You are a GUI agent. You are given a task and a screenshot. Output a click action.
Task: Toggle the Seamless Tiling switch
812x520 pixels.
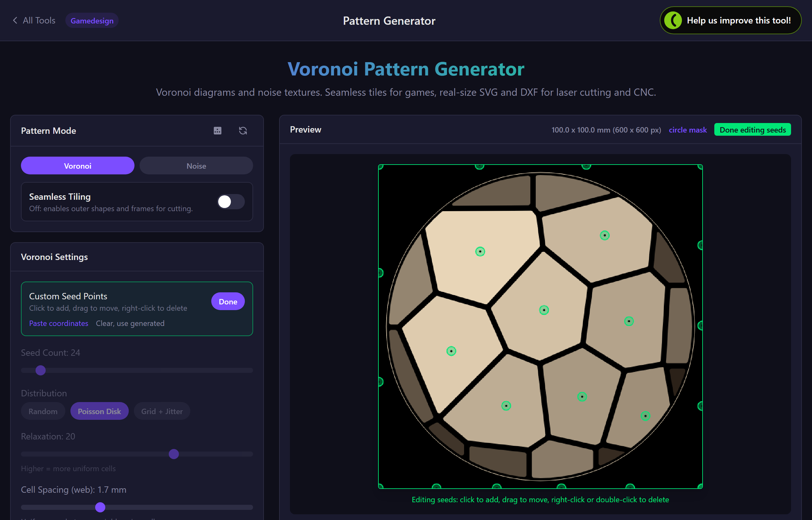click(x=231, y=202)
